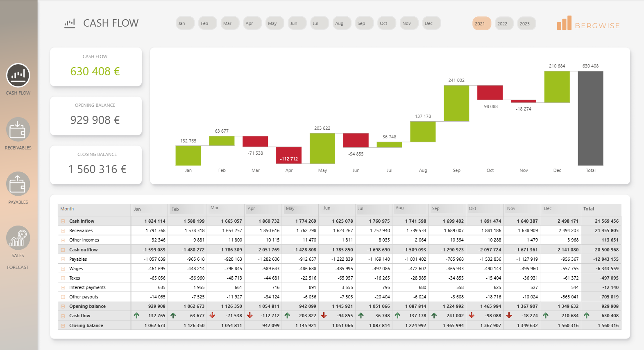Toggle the 2023 year filter
Viewport: 644px width, 350px height.
(x=525, y=24)
